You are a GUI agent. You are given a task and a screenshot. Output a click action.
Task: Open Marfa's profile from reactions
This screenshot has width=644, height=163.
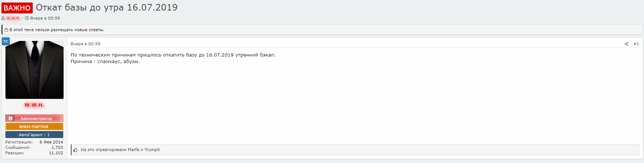point(133,150)
